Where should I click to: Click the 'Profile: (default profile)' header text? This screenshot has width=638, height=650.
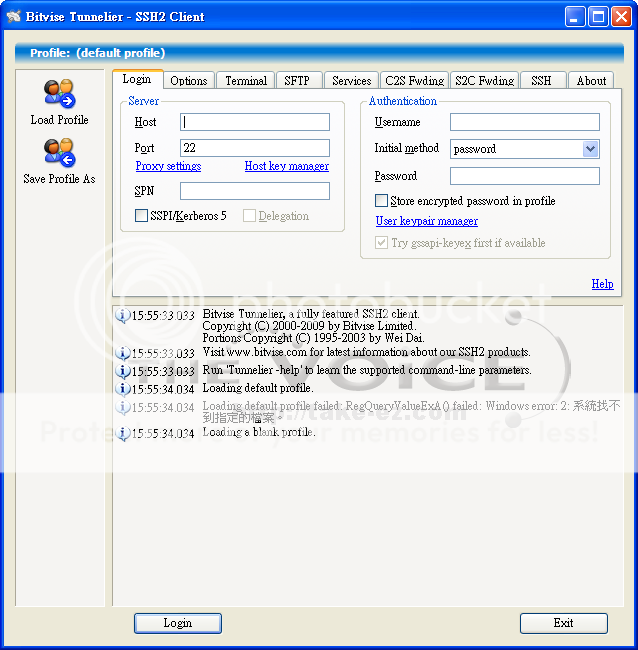98,53
